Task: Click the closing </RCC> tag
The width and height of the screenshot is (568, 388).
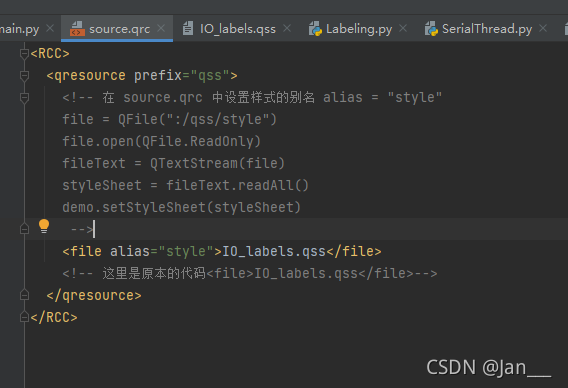Action: click(x=54, y=318)
